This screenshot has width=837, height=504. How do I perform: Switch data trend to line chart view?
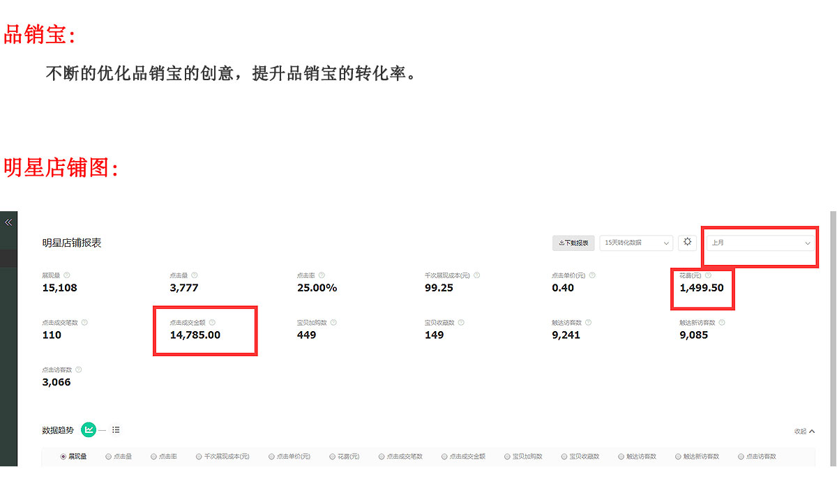click(89, 430)
